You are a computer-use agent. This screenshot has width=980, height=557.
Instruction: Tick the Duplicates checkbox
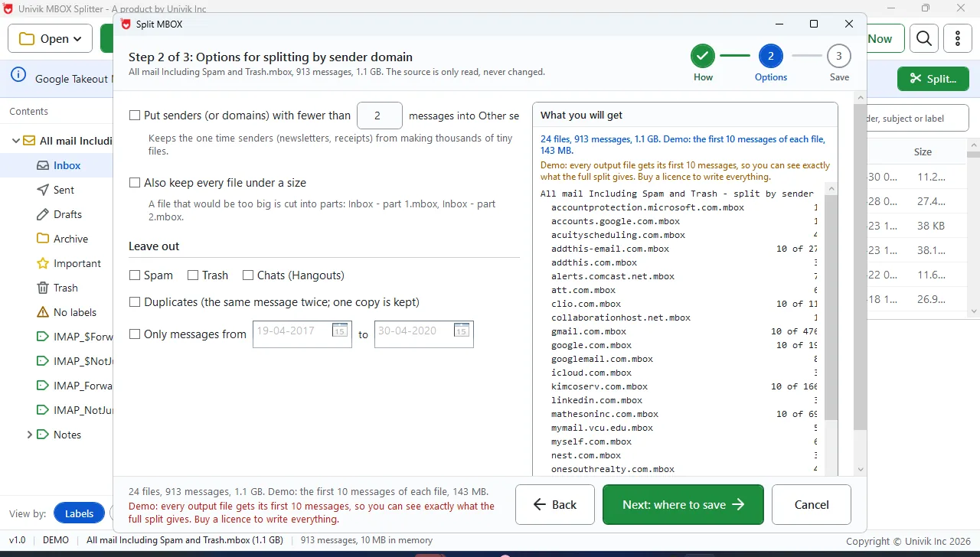point(135,302)
